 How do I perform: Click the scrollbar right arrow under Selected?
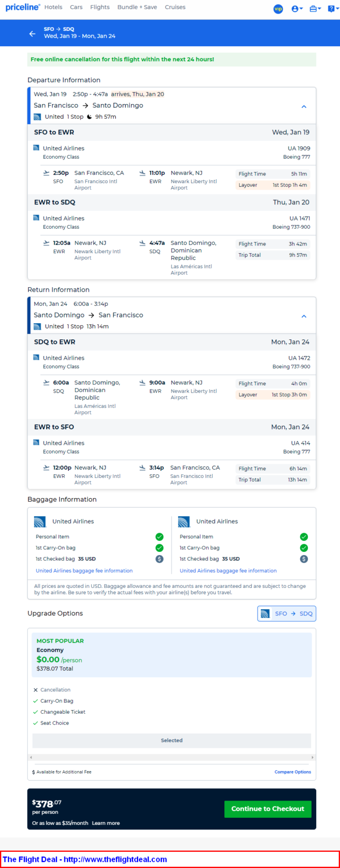[312, 757]
